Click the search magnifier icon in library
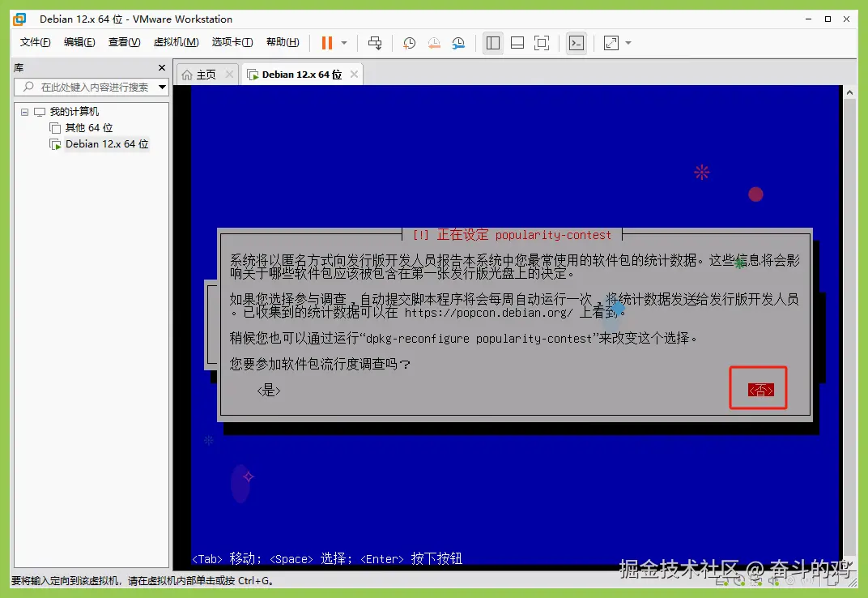 (29, 87)
